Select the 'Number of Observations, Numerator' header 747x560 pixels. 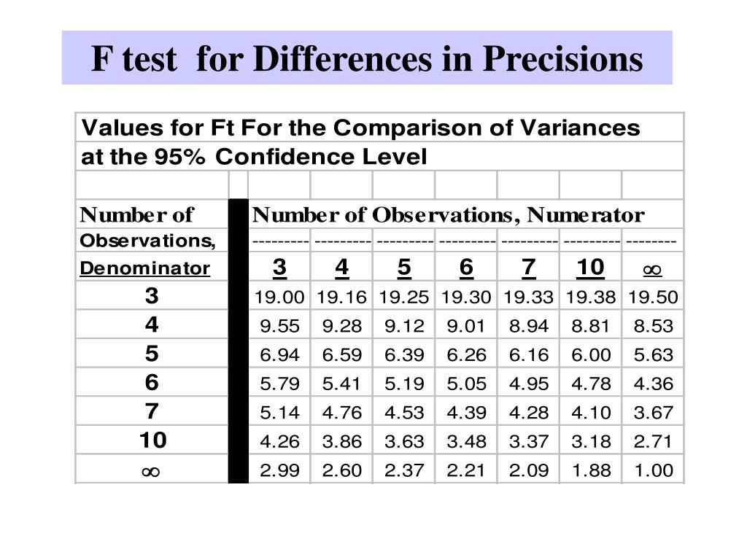pos(449,215)
